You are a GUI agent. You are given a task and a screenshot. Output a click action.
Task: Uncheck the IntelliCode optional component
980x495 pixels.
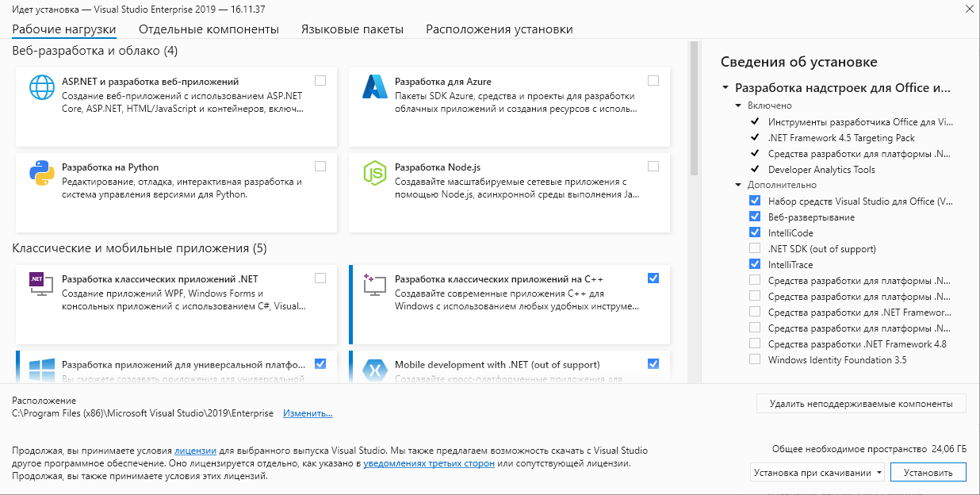click(755, 233)
